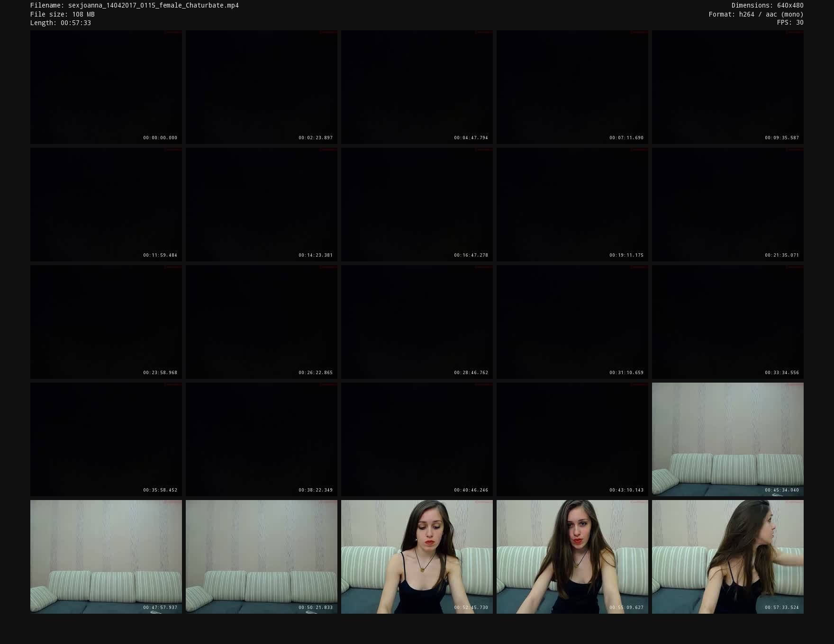Select the frame at 00:28:46.762
Screen dimensions: 834x644
(x=417, y=322)
